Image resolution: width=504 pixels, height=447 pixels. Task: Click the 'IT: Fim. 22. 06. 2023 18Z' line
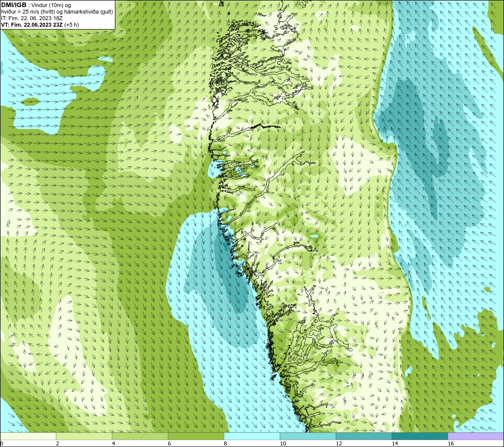click(x=32, y=18)
